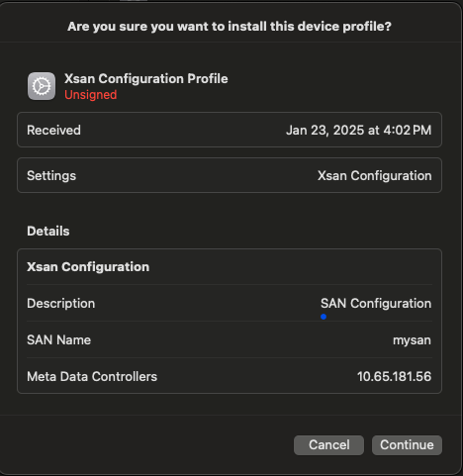Select the Description row label

click(x=61, y=304)
